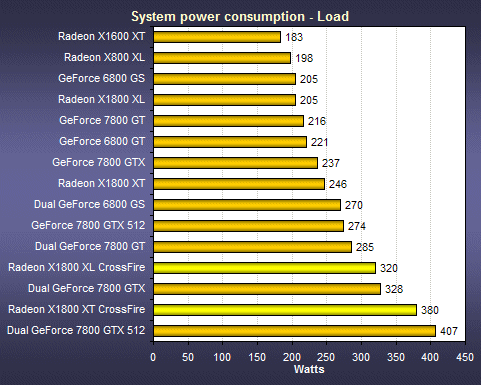The image size is (481, 385).
Task: Click the bar for GeForce 6800 GT
Action: click(x=230, y=142)
